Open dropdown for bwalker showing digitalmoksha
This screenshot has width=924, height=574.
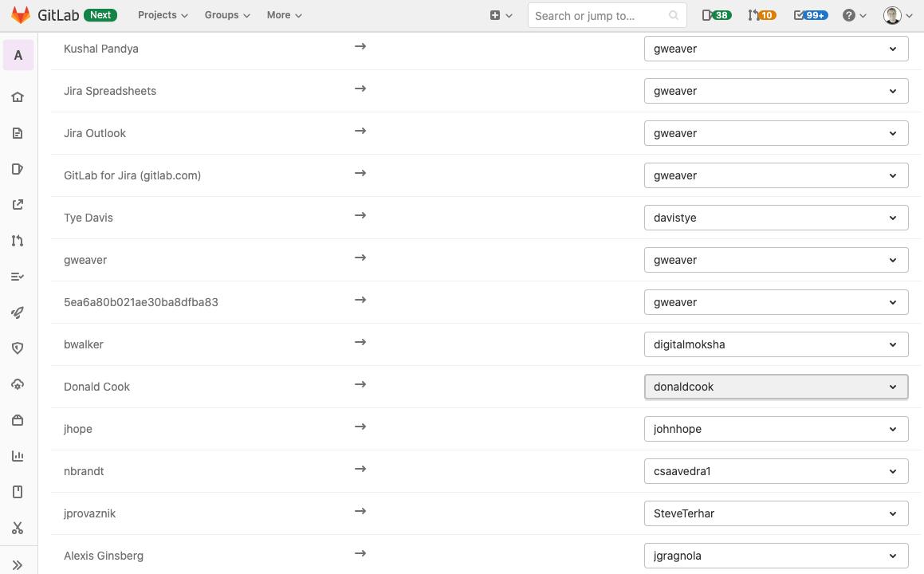[x=776, y=344]
